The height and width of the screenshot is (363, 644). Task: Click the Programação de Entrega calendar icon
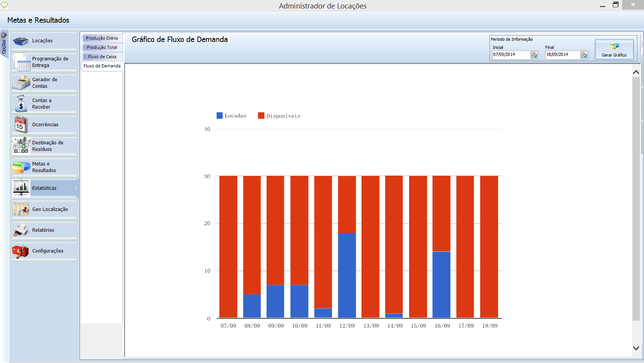(x=22, y=62)
